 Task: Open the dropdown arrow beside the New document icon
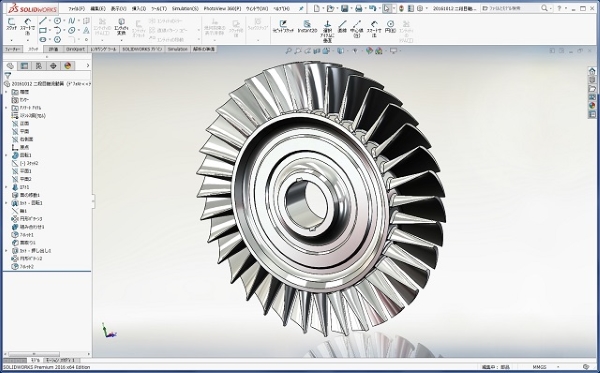coord(323,8)
